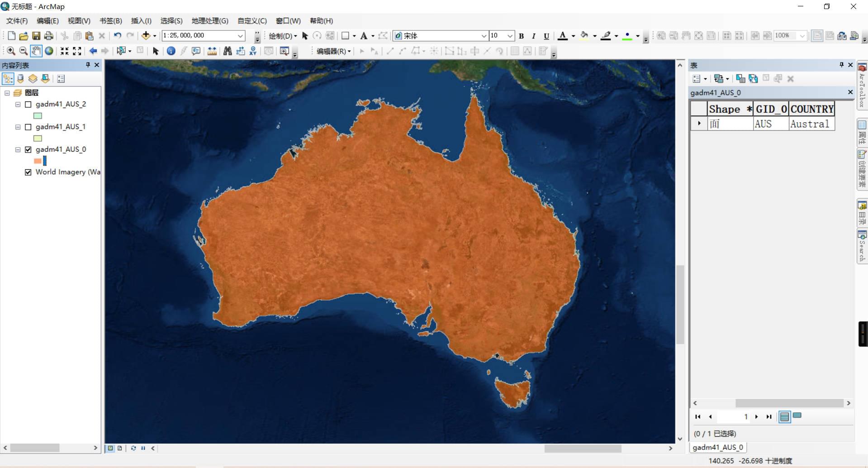Switch to List By Source view
The height and width of the screenshot is (468, 868).
coord(20,79)
